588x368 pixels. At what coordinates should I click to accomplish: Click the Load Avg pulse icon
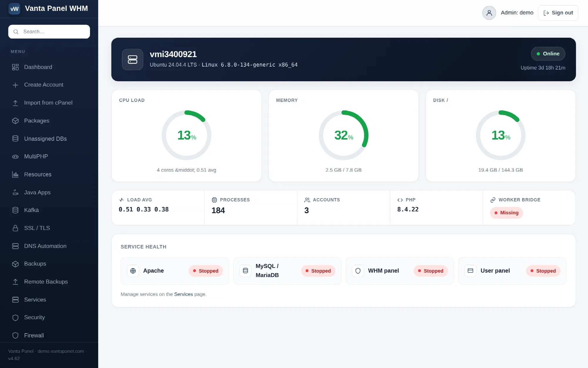[121, 200]
